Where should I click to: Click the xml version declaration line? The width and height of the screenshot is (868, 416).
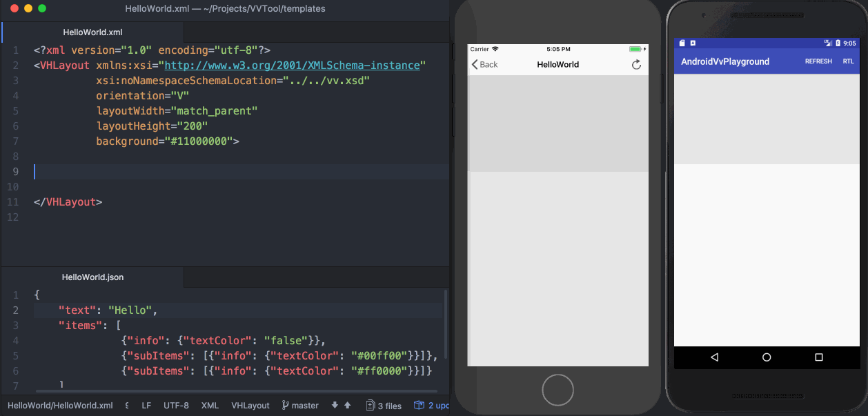(152, 50)
